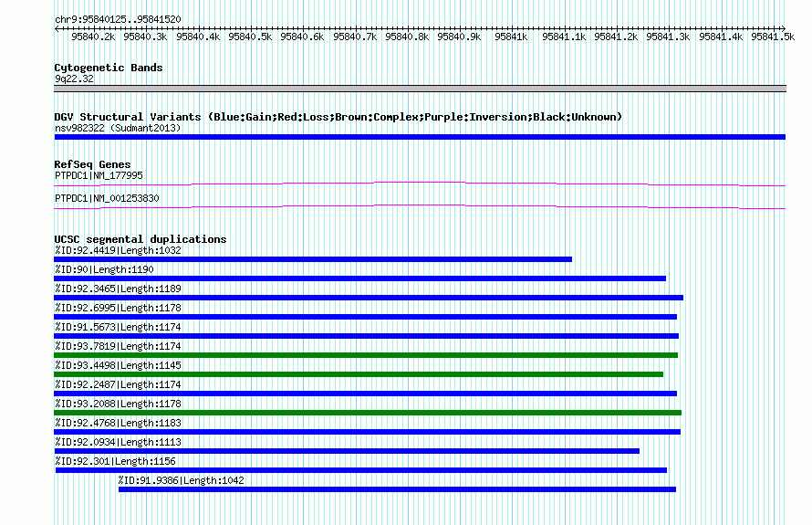812x525 pixels.
Task: Select the %ID:92.4419|Length:1032 label
Action: tap(118, 250)
